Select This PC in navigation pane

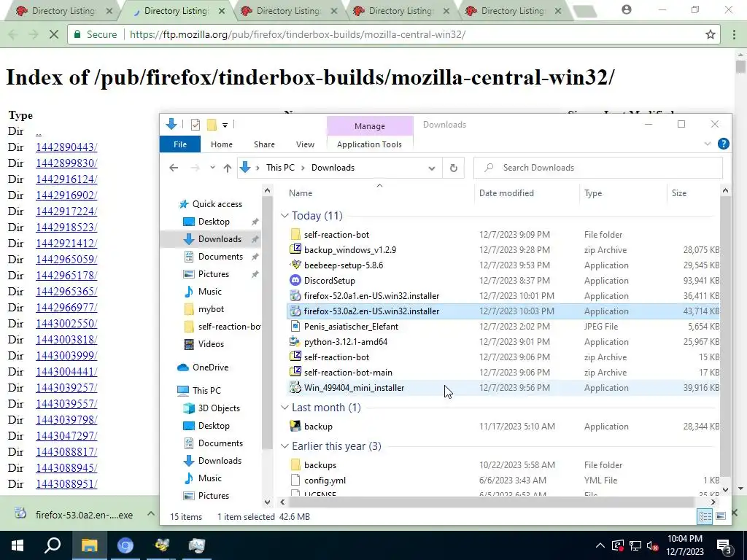[206, 391]
